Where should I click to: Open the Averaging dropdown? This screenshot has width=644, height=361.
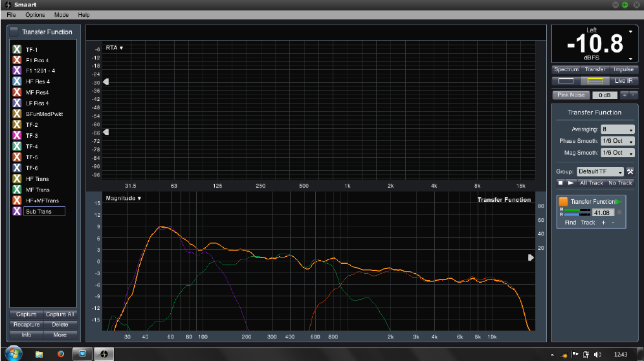click(x=617, y=129)
